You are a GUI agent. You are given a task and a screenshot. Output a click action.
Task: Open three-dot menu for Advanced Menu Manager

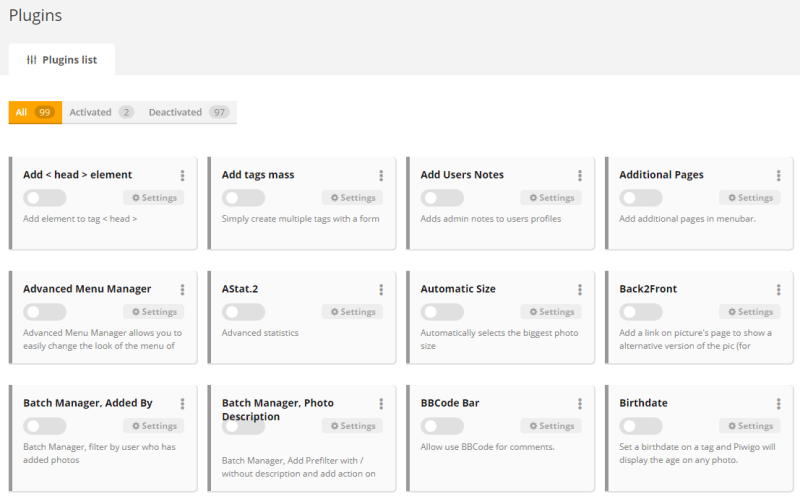click(x=182, y=290)
